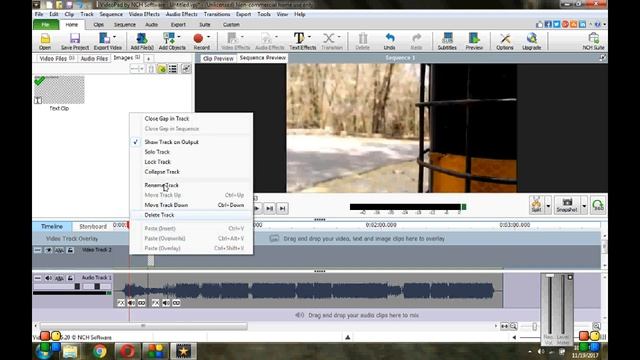Switch to Clip Preview tab
The image size is (640, 360).
point(218,58)
